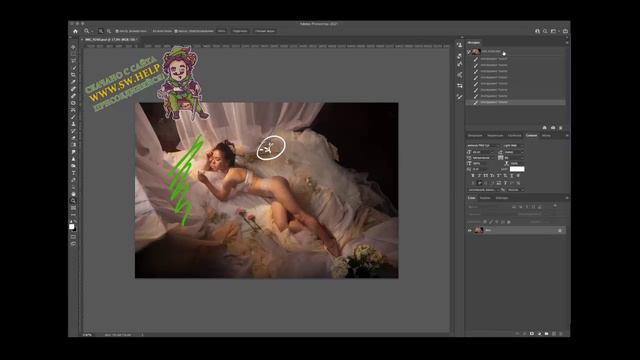The width and height of the screenshot is (640, 360).
Task: Change screen mode from toolbar bottom
Action: point(73,244)
